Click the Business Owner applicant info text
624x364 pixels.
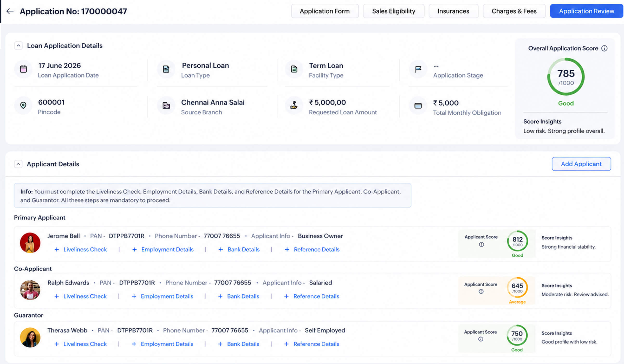point(320,236)
